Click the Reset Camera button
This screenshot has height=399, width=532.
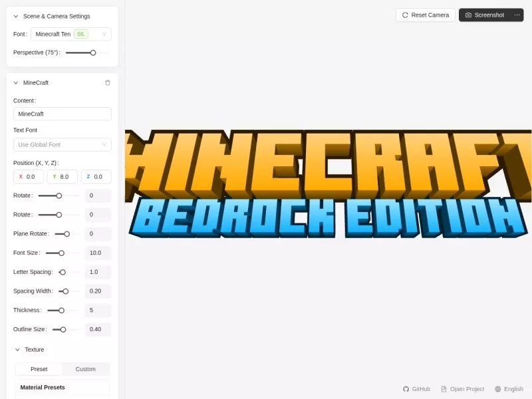(426, 15)
